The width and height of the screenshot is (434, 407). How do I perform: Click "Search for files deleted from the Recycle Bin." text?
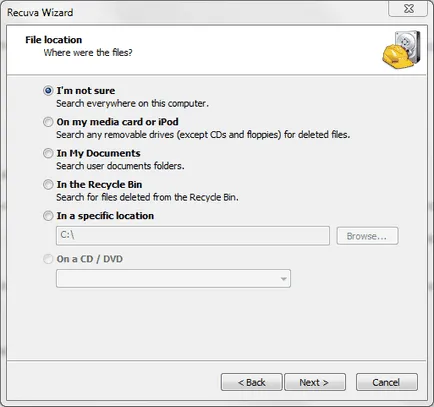click(x=147, y=197)
